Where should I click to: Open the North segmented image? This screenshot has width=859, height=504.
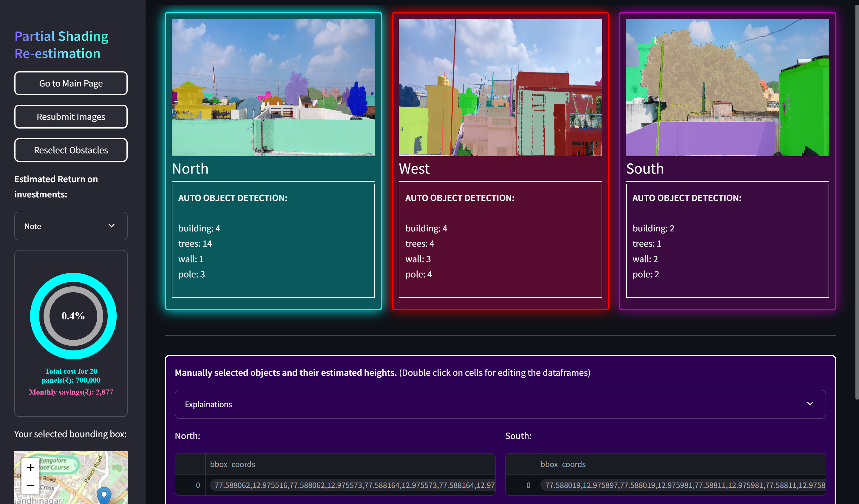[273, 88]
